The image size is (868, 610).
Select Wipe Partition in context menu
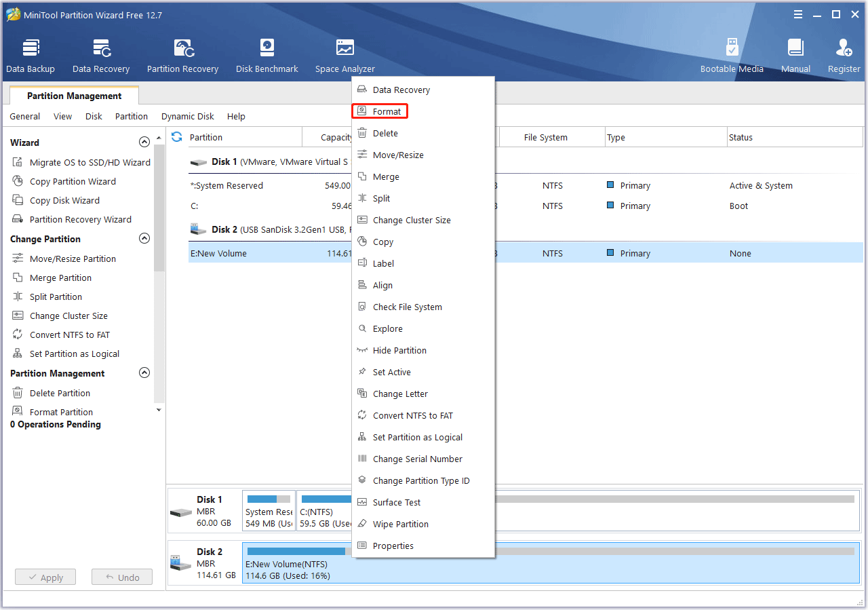[400, 524]
